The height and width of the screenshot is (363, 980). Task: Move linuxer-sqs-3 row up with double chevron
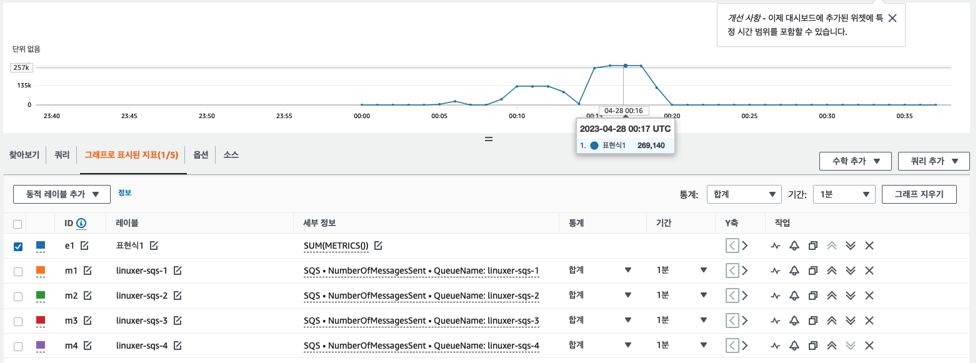click(831, 321)
